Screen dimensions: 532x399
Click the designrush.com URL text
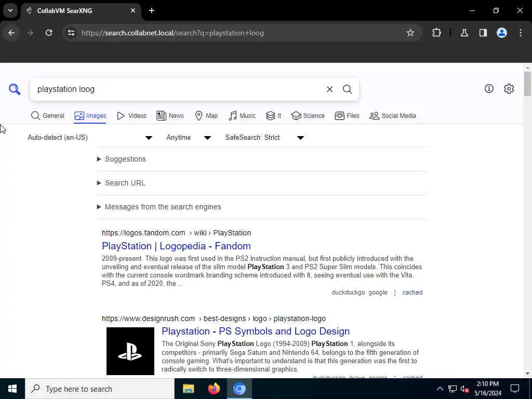coord(214,318)
